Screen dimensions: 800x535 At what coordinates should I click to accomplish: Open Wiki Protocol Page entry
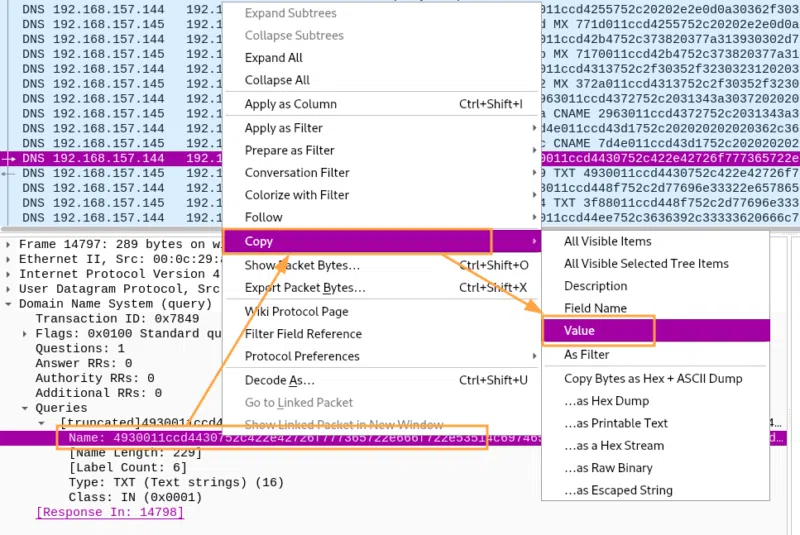(296, 311)
